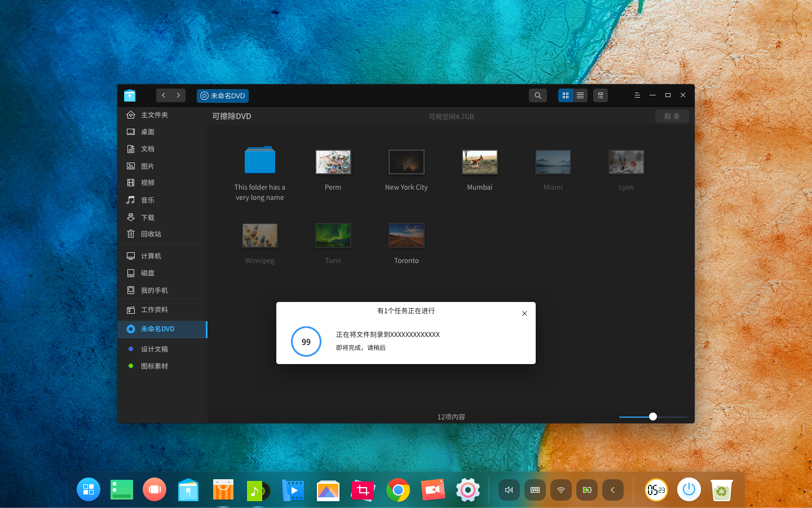Open the dock trash bin
This screenshot has height=508, width=812.
point(722,490)
